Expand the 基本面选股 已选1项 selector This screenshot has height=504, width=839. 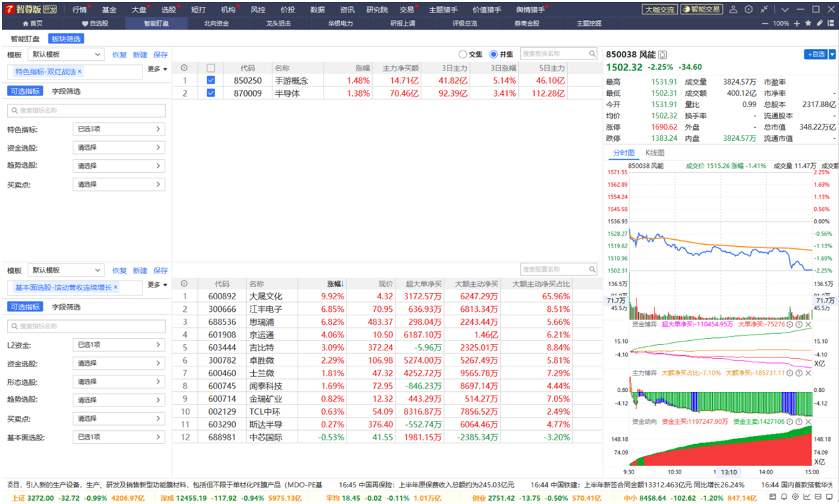pos(119,437)
